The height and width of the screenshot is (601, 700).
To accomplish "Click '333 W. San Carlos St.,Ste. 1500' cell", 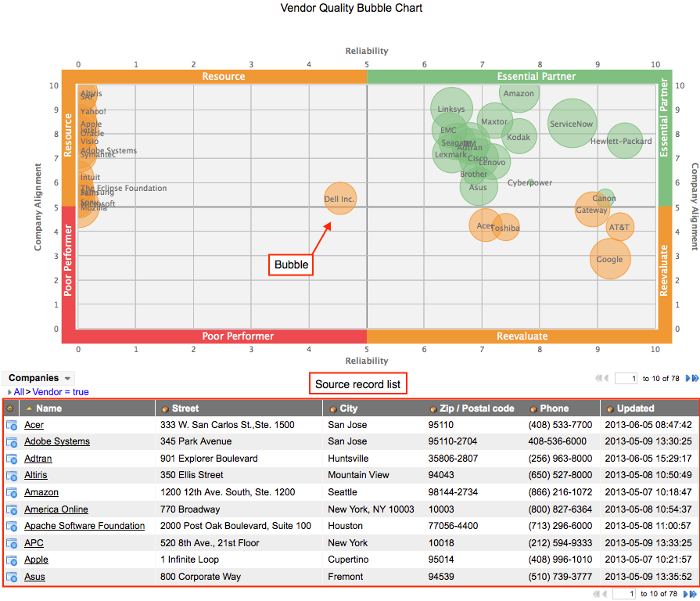I will coord(228,425).
